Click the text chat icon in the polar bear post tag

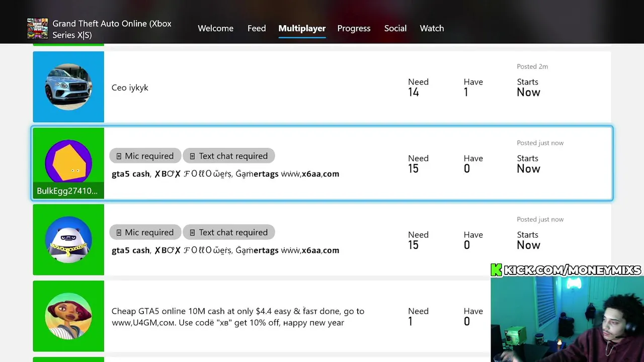click(192, 233)
